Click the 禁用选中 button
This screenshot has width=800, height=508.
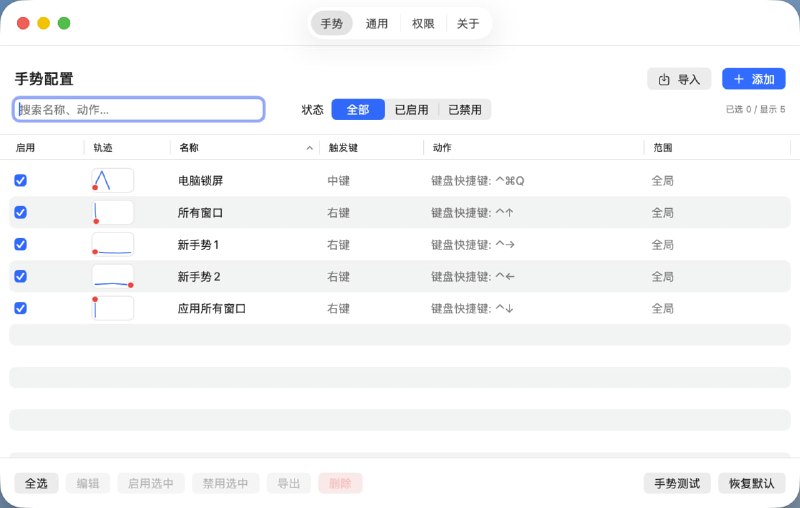226,483
